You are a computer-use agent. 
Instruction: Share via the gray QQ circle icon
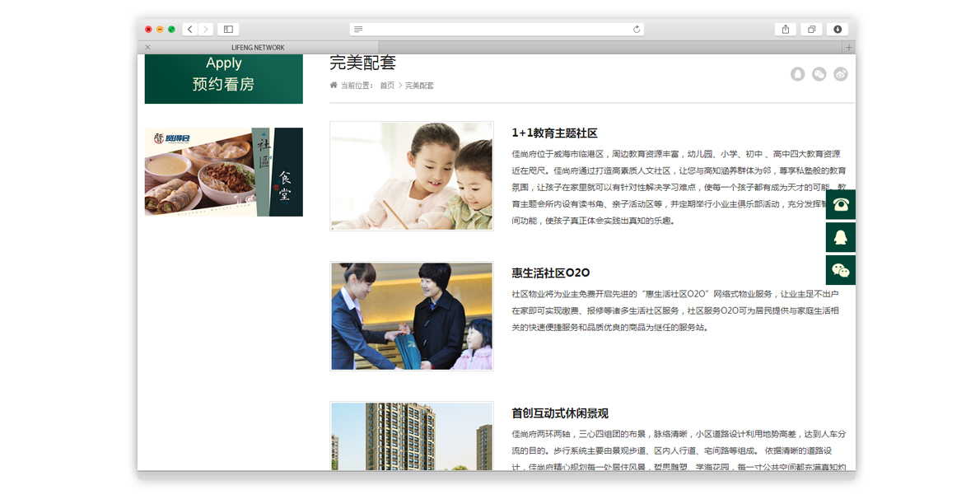797,74
